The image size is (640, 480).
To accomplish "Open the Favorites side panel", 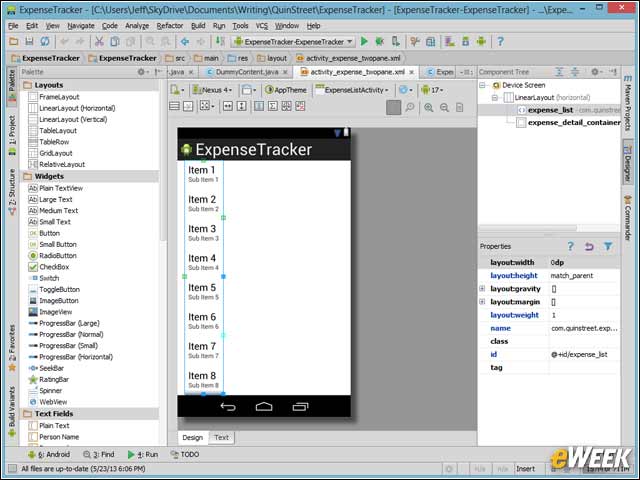I will click(x=12, y=348).
